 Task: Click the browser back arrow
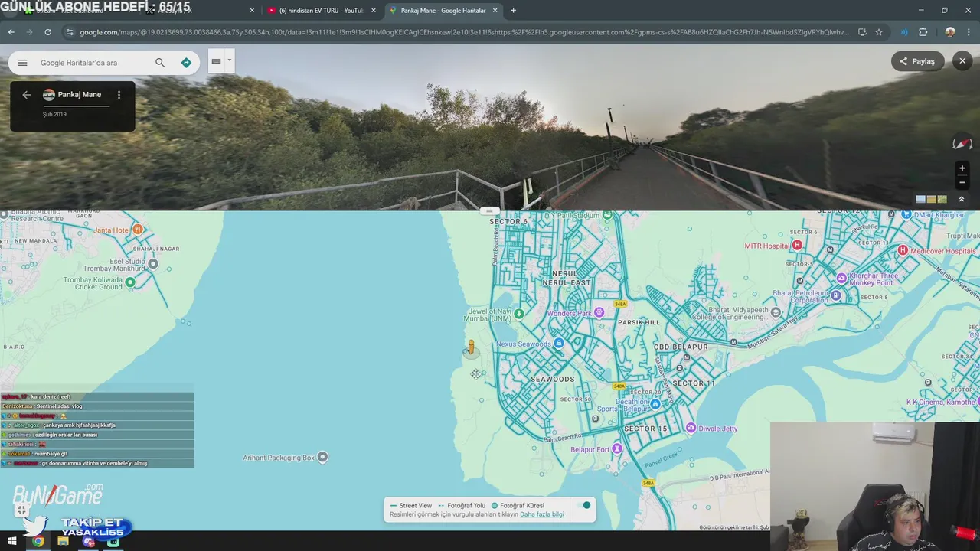tap(11, 32)
